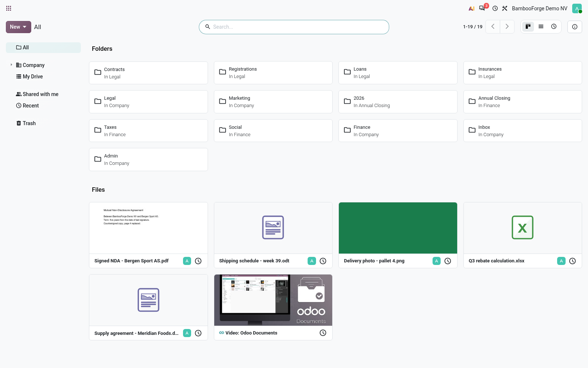
Task: Click avatar badge on Delivery photo file
Action: [x=437, y=261]
